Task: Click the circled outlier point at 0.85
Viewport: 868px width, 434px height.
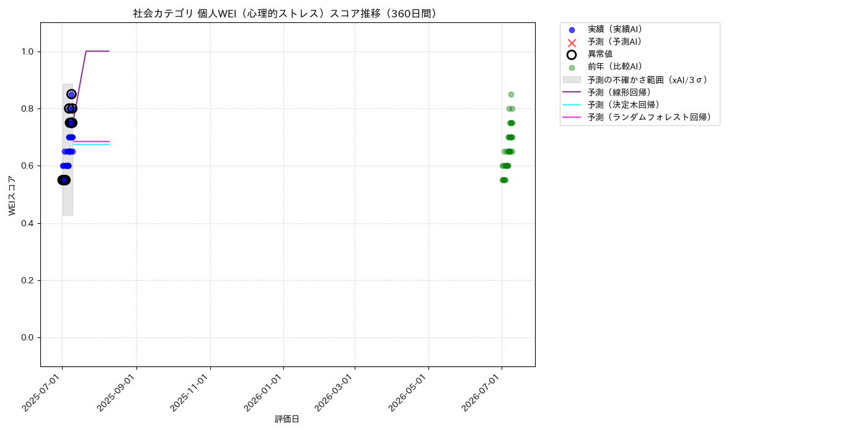Action: [x=71, y=94]
